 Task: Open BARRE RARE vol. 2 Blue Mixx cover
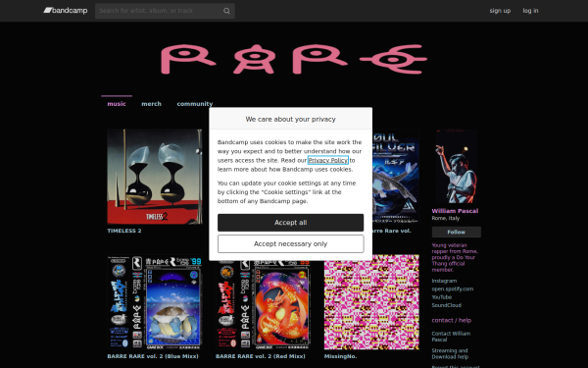(155, 302)
